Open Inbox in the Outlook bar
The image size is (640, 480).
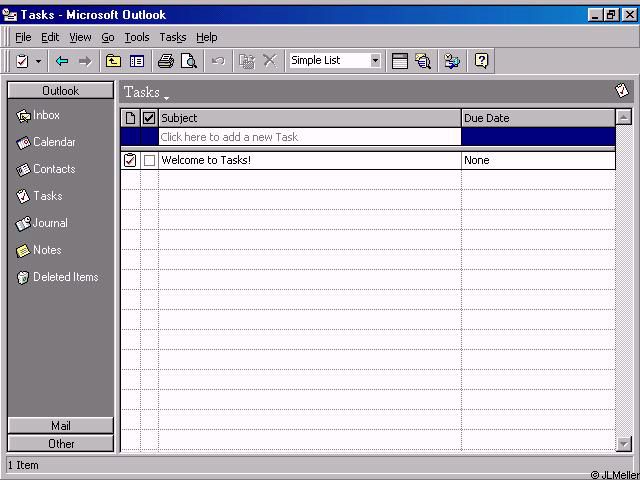[x=38, y=116]
